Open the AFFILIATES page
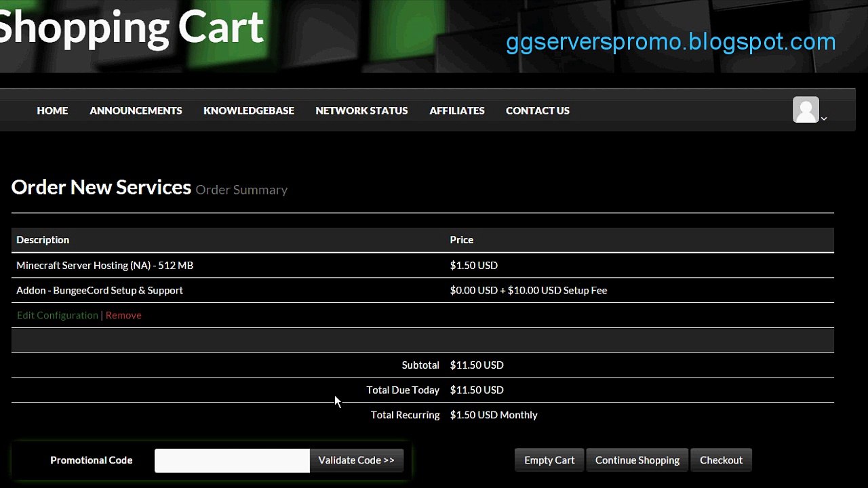Screen dimensions: 868x488 (x=457, y=110)
